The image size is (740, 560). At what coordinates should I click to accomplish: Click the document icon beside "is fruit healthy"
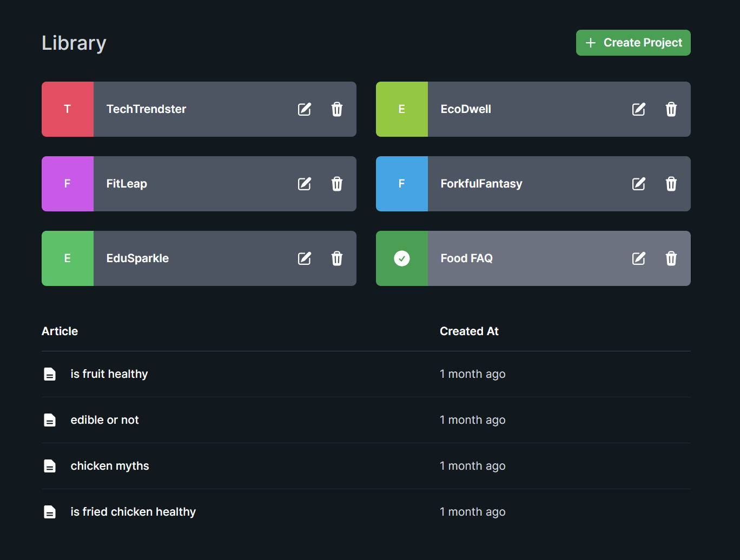(x=50, y=374)
